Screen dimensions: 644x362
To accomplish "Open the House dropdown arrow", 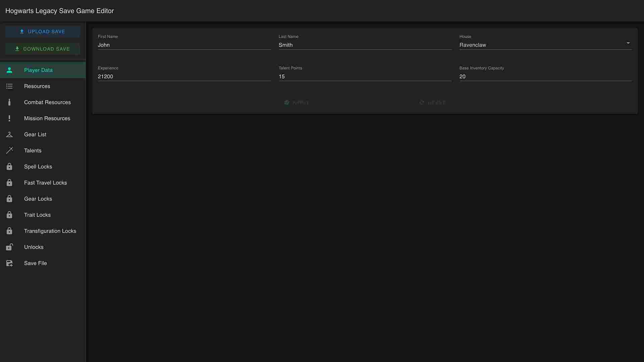I will click(x=628, y=43).
